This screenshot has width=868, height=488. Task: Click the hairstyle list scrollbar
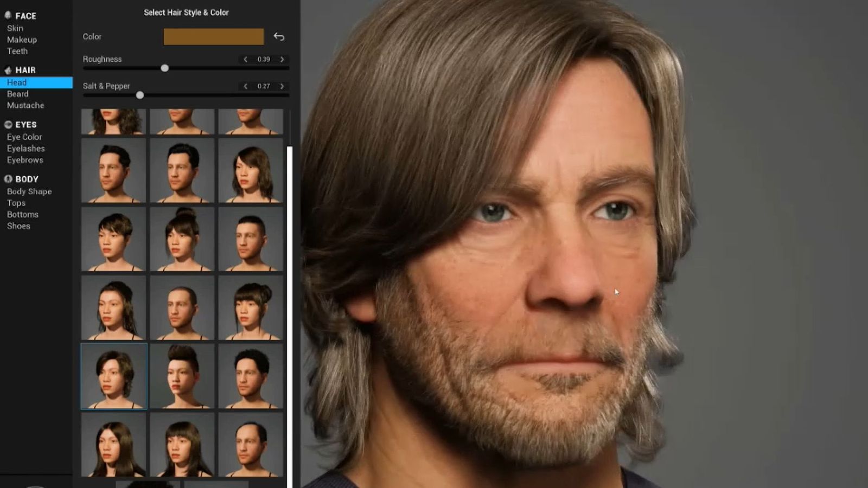point(290,314)
